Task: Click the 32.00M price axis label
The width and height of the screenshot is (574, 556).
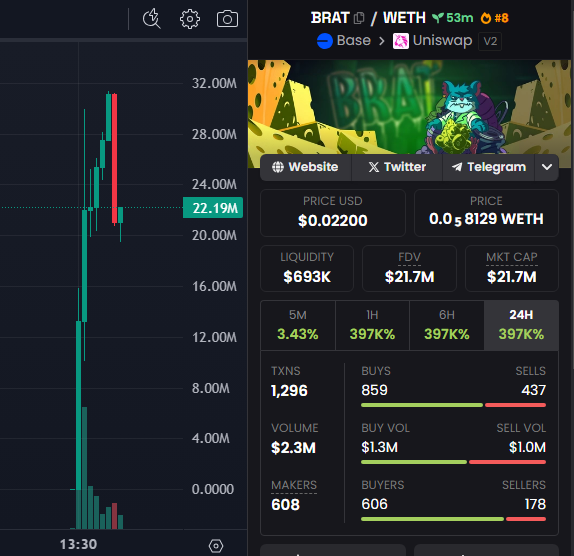Action: click(x=215, y=83)
